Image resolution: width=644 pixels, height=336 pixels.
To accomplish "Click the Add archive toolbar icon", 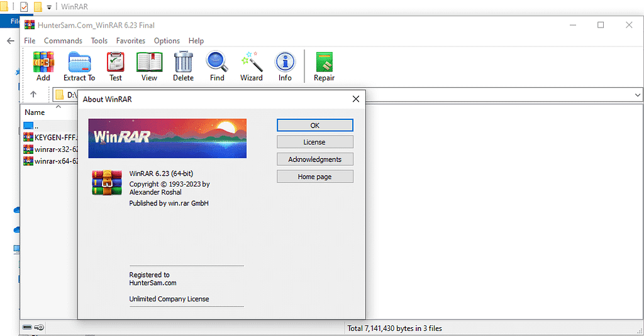I will tap(43, 67).
